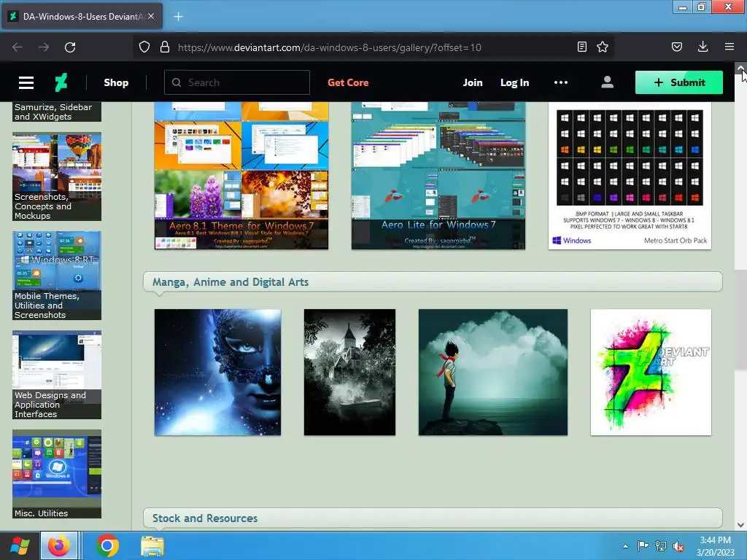Open the three-dot more options menu
Viewport: 747px width, 560px height.
561,82
